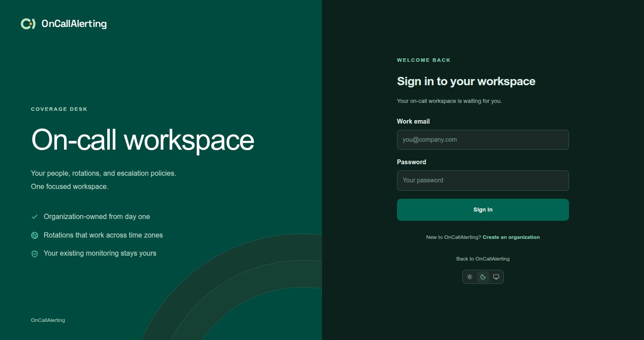Click the "On-call workspace" headline
This screenshot has width=644, height=340.
point(142,140)
